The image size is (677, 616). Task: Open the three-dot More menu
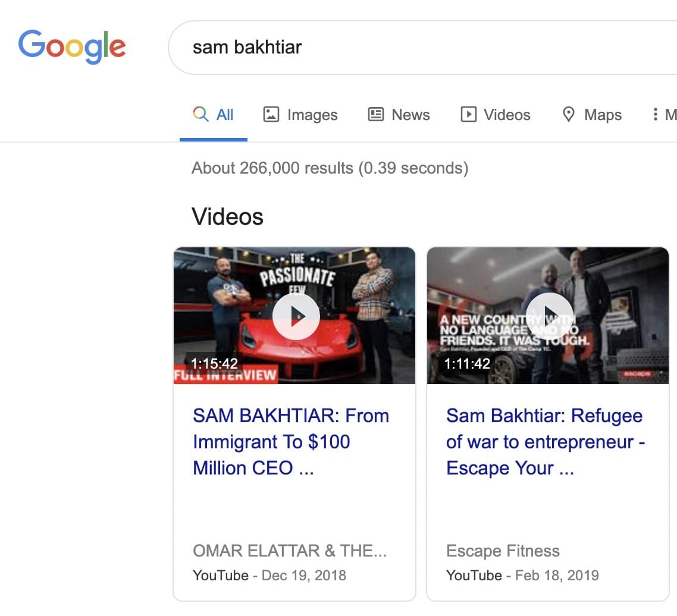pos(656,114)
